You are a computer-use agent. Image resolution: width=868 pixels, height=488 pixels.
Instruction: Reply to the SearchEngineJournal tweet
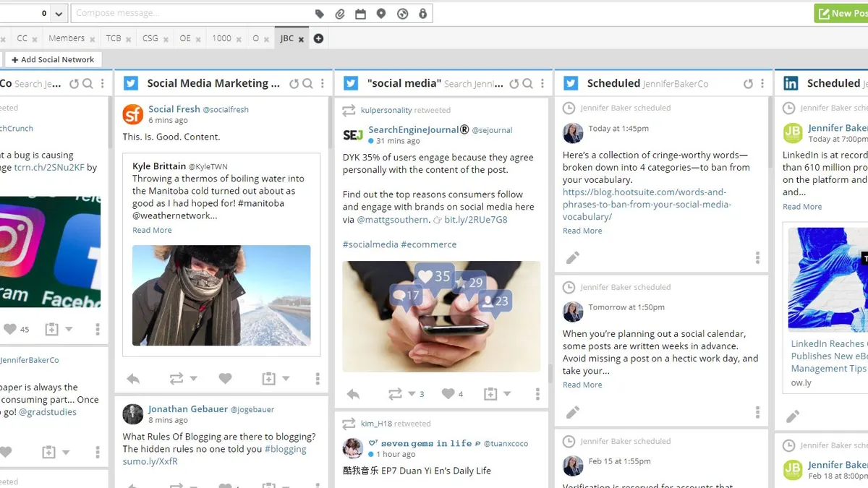coord(353,394)
